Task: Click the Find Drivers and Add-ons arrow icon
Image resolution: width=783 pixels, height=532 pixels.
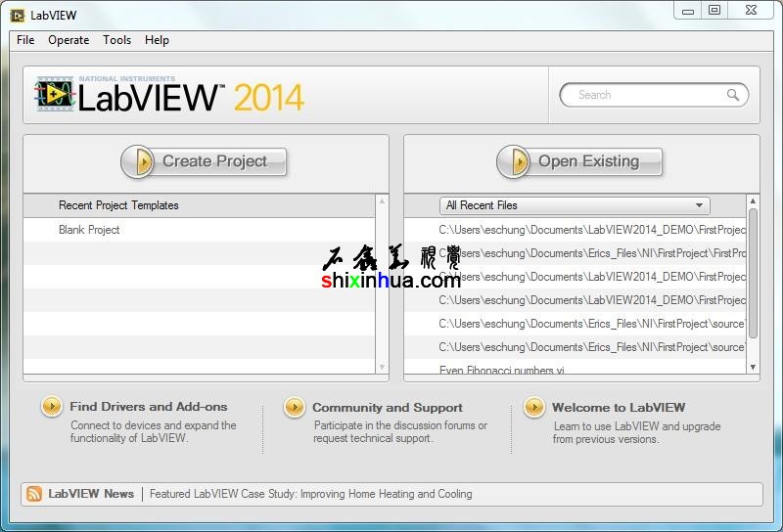Action: 52,408
